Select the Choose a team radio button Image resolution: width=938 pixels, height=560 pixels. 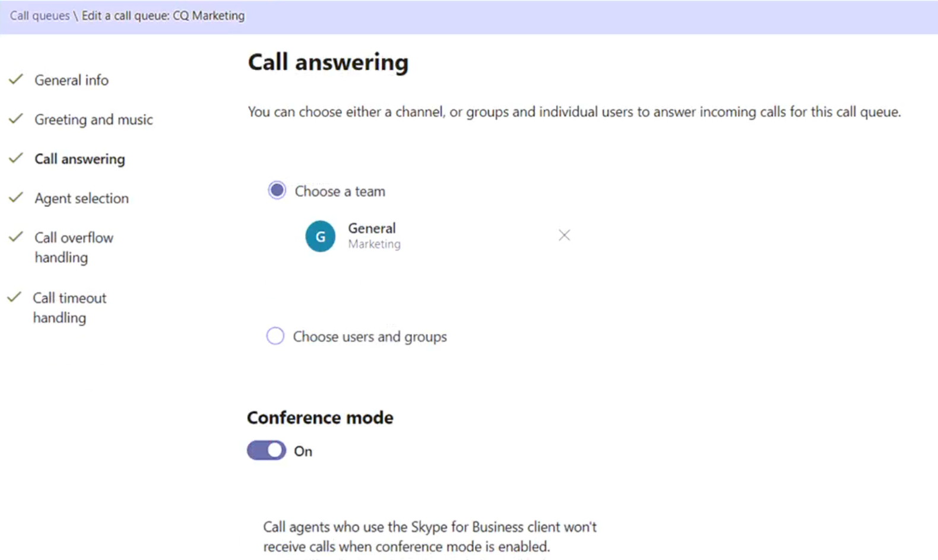pyautogui.click(x=277, y=190)
